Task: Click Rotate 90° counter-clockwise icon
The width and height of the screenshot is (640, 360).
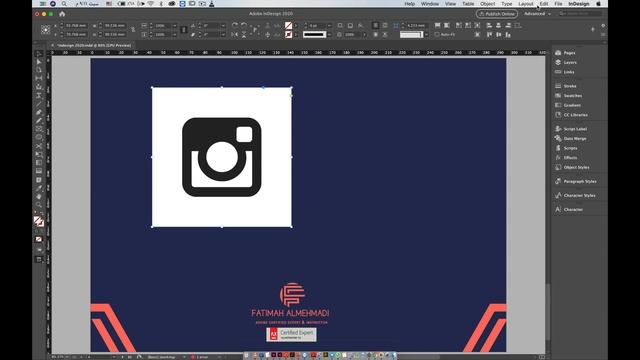Action: pyautogui.click(x=244, y=25)
